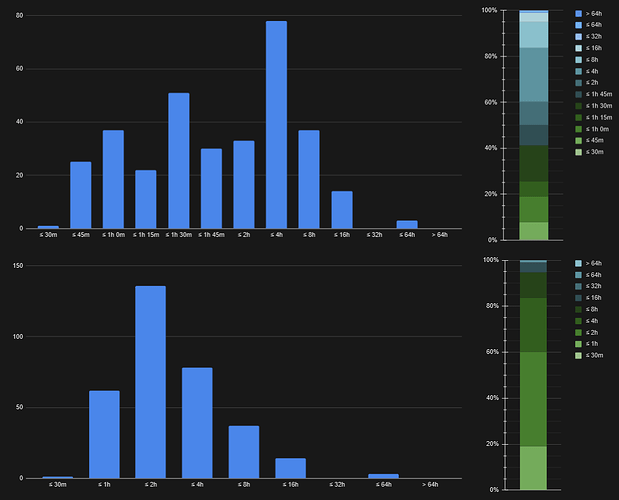Click the tallest '≤ 4h' bar in top histogram
The image size is (619, 500).
click(x=276, y=125)
